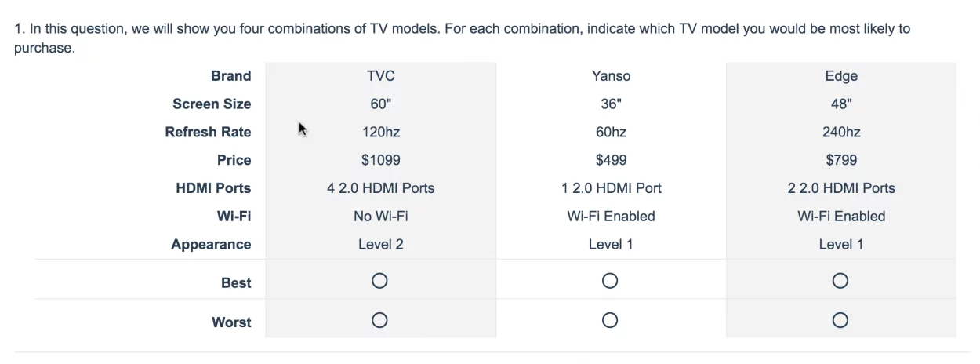Select Best for the TVC model
Image resolution: width=980 pixels, height=364 pixels.
point(380,281)
